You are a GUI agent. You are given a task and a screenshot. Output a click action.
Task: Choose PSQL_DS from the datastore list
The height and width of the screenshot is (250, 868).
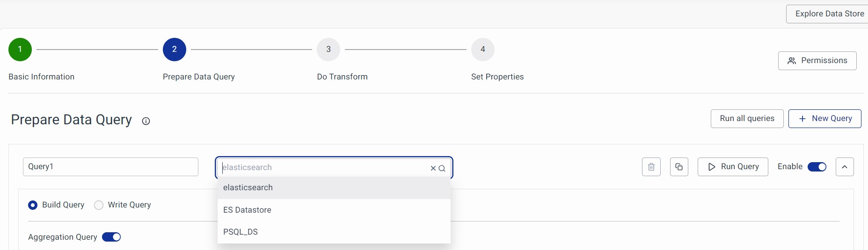(241, 232)
